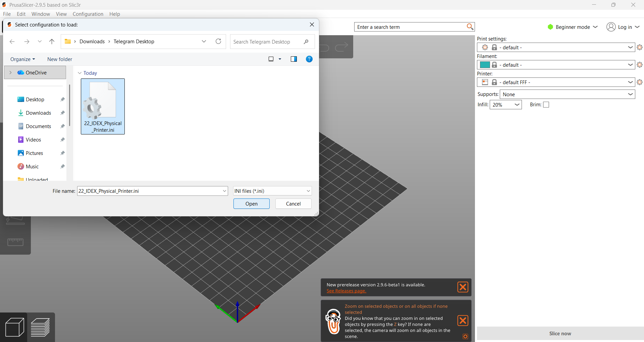Open hint notification settings icon

[x=465, y=336]
